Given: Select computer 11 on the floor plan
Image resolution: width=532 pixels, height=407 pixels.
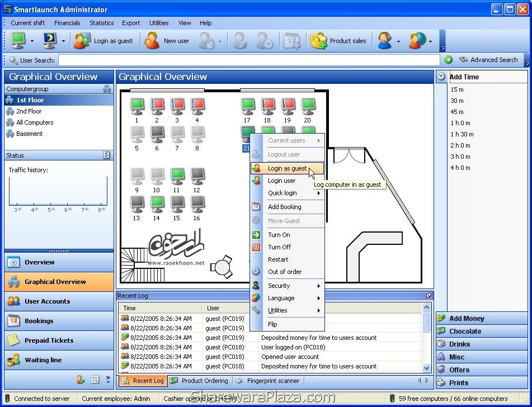Looking at the screenshot, I should point(177,176).
